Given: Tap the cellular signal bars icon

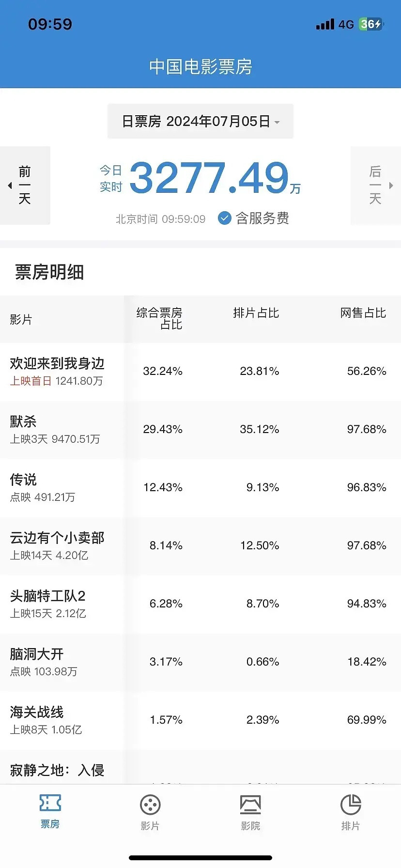Looking at the screenshot, I should click(x=325, y=24).
